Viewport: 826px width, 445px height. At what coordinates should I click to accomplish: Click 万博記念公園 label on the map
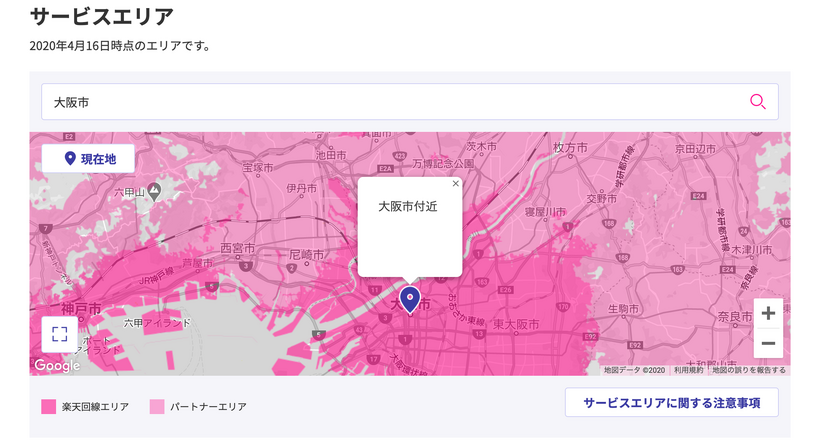pos(443,164)
